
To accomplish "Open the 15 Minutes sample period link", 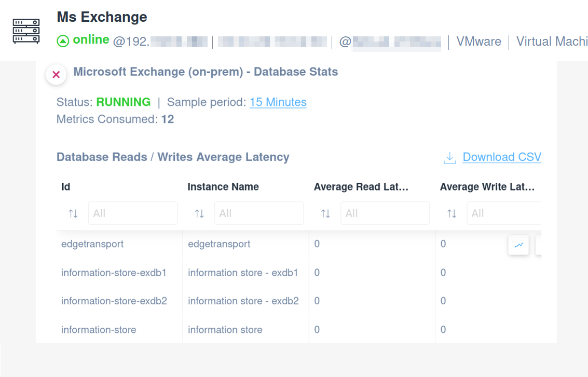I will [x=278, y=102].
